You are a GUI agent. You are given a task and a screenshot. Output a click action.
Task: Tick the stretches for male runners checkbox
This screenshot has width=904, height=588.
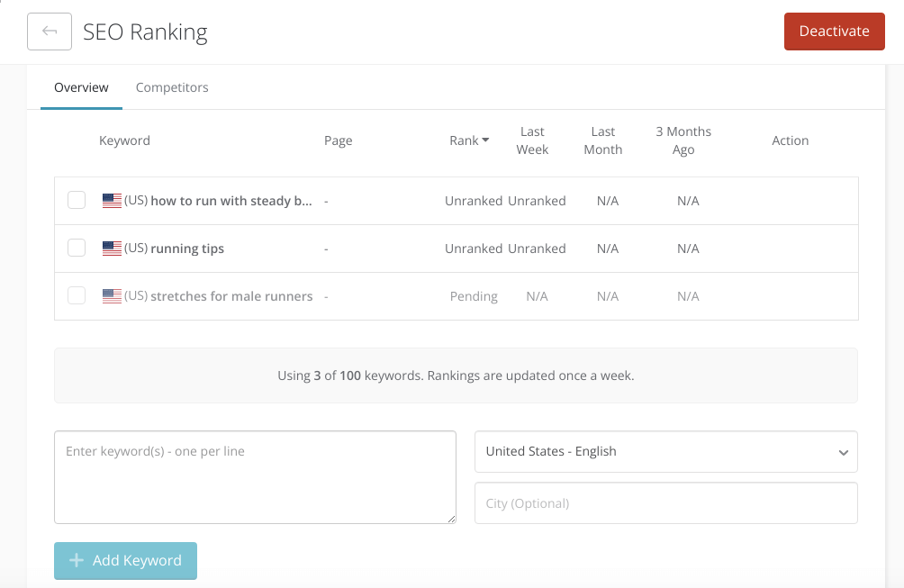(77, 296)
